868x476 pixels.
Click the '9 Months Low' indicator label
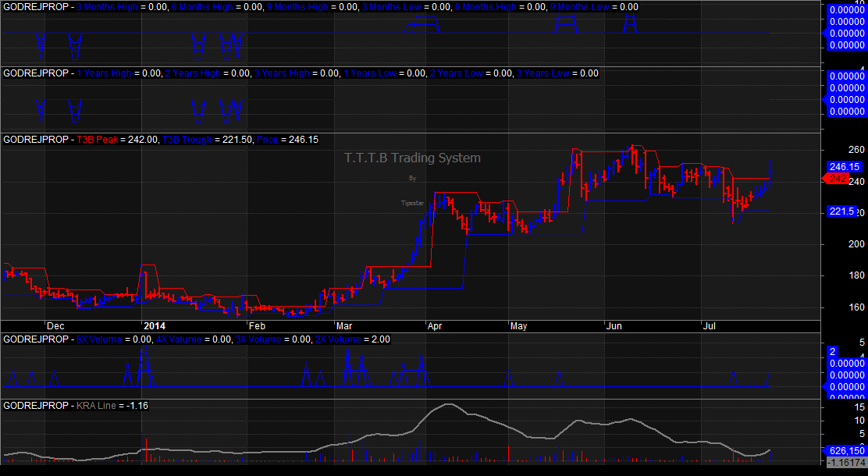click(580, 7)
